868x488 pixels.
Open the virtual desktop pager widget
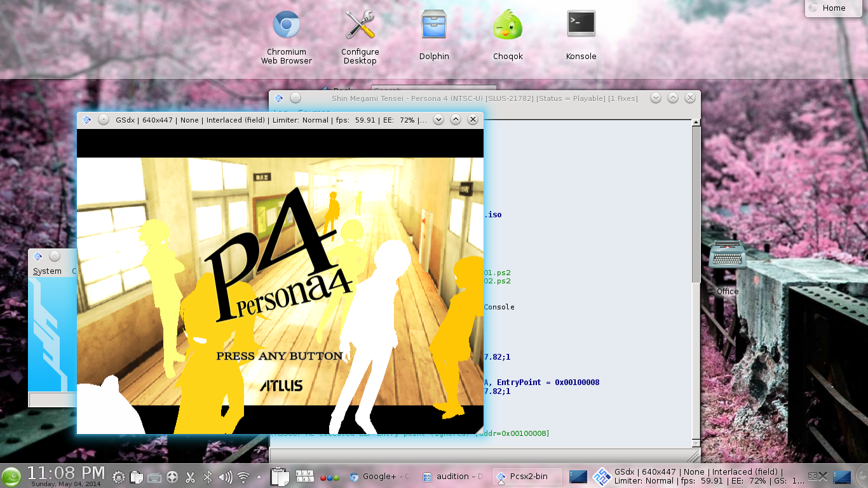click(305, 477)
